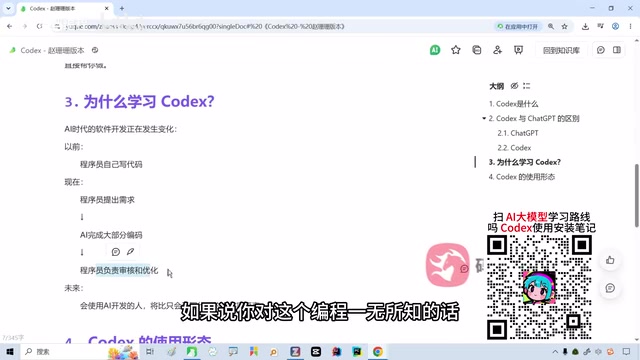Jump to outline item 4. Codex 的使用形态

pyautogui.click(x=522, y=177)
